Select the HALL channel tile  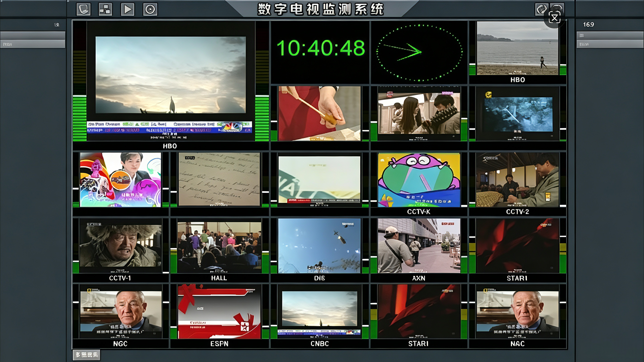click(x=219, y=250)
